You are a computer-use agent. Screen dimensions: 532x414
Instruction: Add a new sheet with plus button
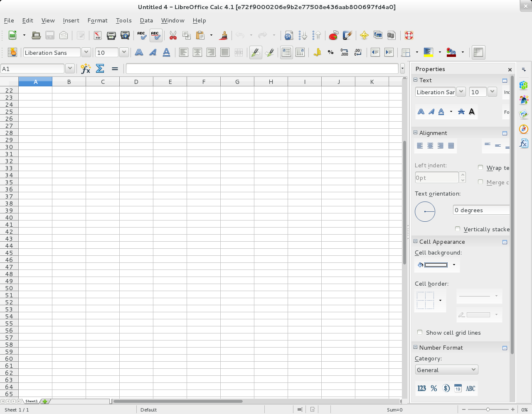pos(45,401)
